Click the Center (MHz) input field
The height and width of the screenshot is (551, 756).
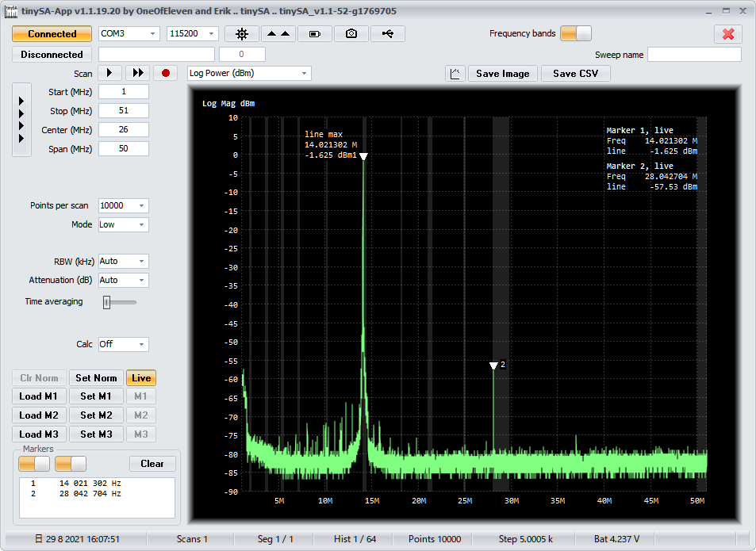(x=124, y=129)
